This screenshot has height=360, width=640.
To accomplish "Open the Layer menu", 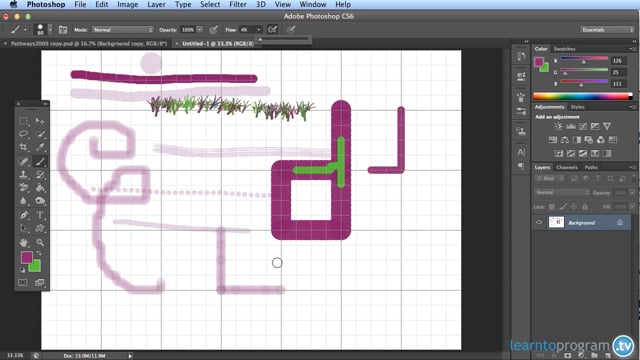I will click(x=156, y=4).
